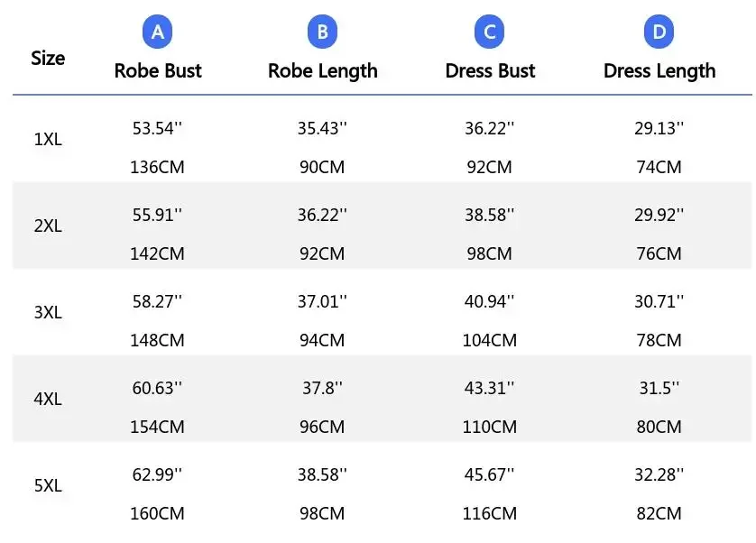The width and height of the screenshot is (756, 543).
Task: Click the 32.28'' dress length value
Action: point(659,474)
